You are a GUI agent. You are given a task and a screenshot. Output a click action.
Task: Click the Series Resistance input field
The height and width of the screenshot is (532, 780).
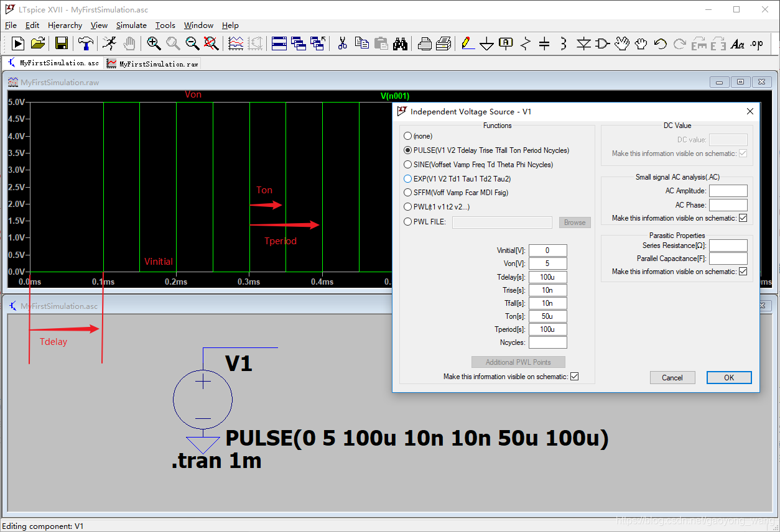click(728, 245)
